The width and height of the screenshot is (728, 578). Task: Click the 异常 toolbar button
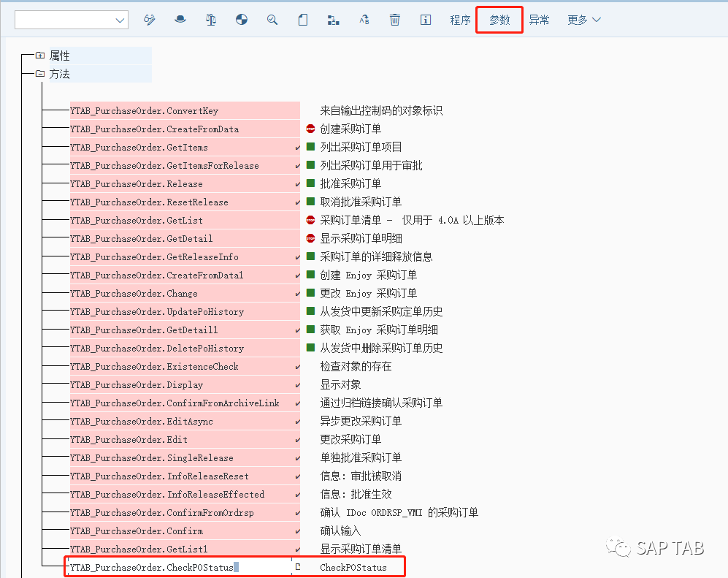pyautogui.click(x=539, y=20)
